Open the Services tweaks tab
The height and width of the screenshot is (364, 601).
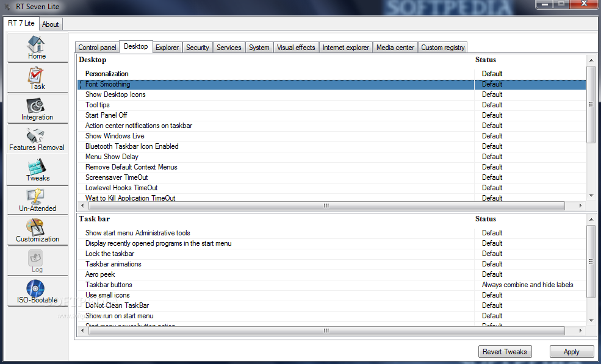(x=229, y=47)
